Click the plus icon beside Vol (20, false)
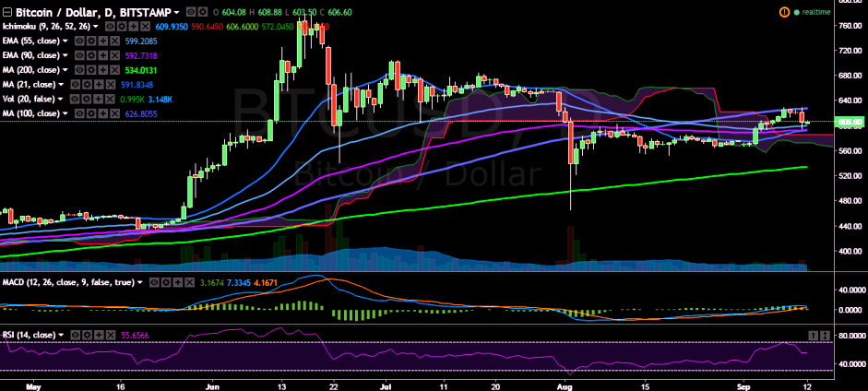 pos(98,99)
